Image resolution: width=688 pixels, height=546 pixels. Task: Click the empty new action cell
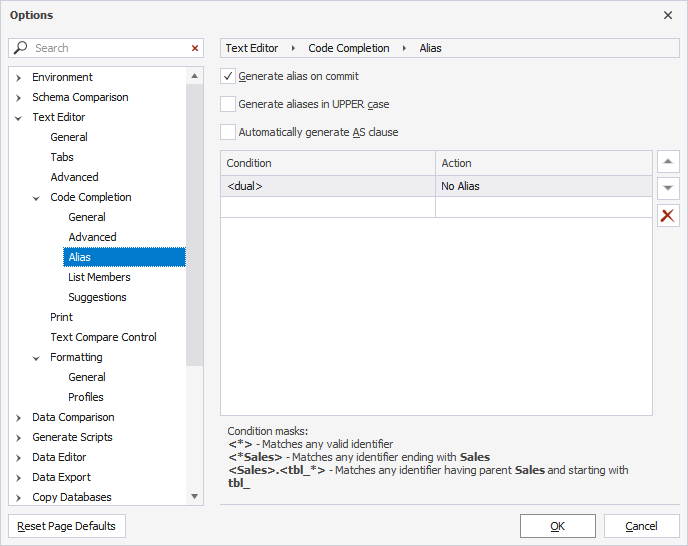544,207
